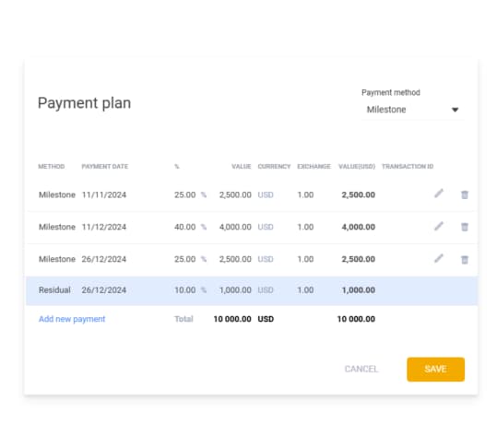497x448 pixels.
Task: Click the Value(USD) column header
Action: [357, 166]
